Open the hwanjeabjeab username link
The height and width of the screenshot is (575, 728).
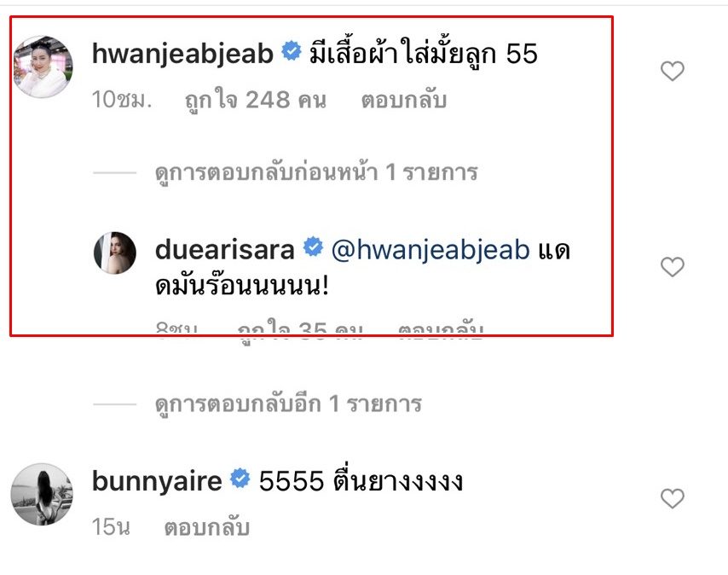click(183, 54)
